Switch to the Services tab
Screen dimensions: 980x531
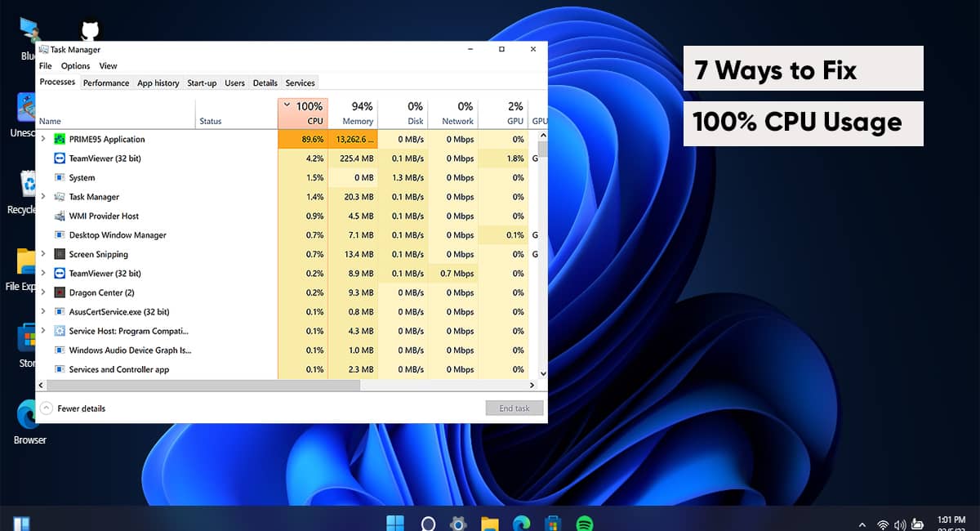click(x=300, y=83)
